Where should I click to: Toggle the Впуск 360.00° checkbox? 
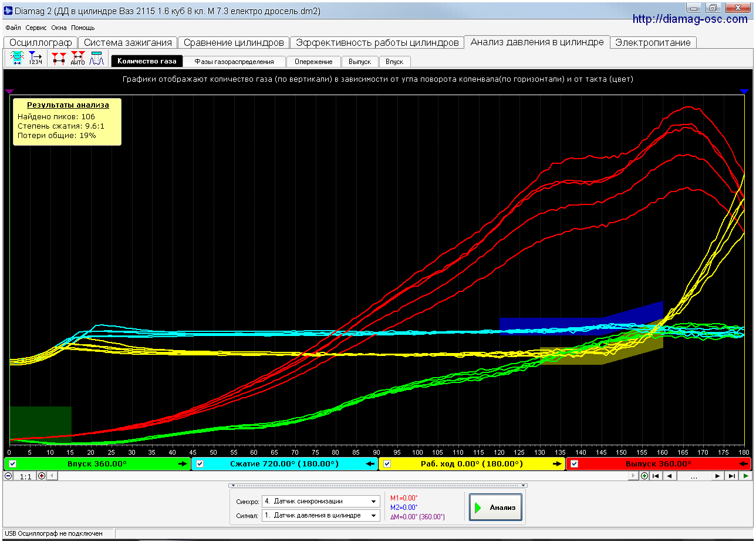point(12,464)
